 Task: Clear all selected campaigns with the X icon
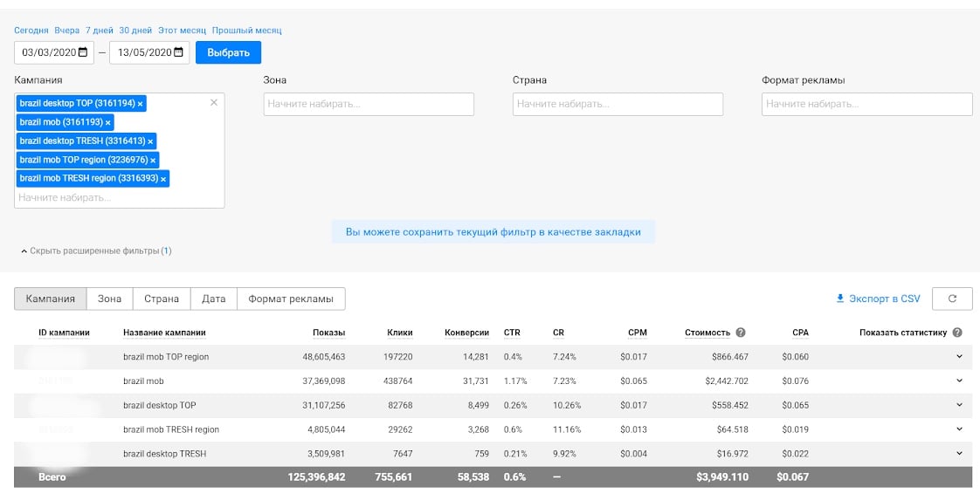coord(214,103)
